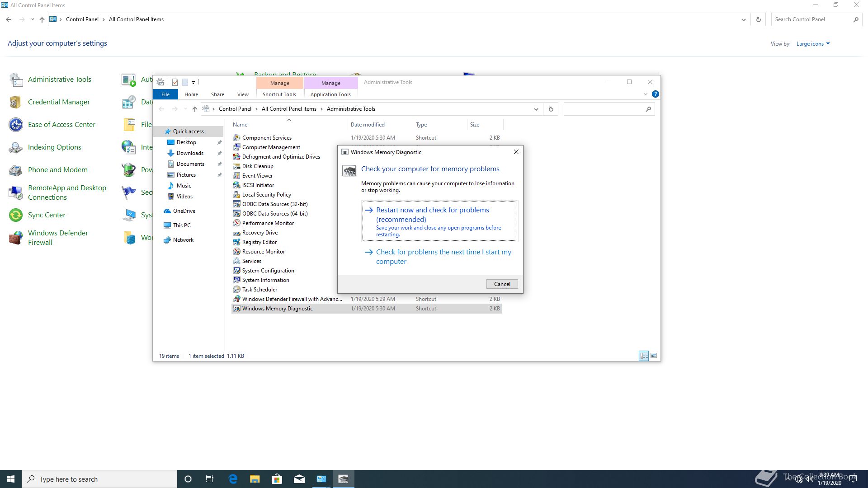
Task: Open Task View on taskbar
Action: click(210, 479)
